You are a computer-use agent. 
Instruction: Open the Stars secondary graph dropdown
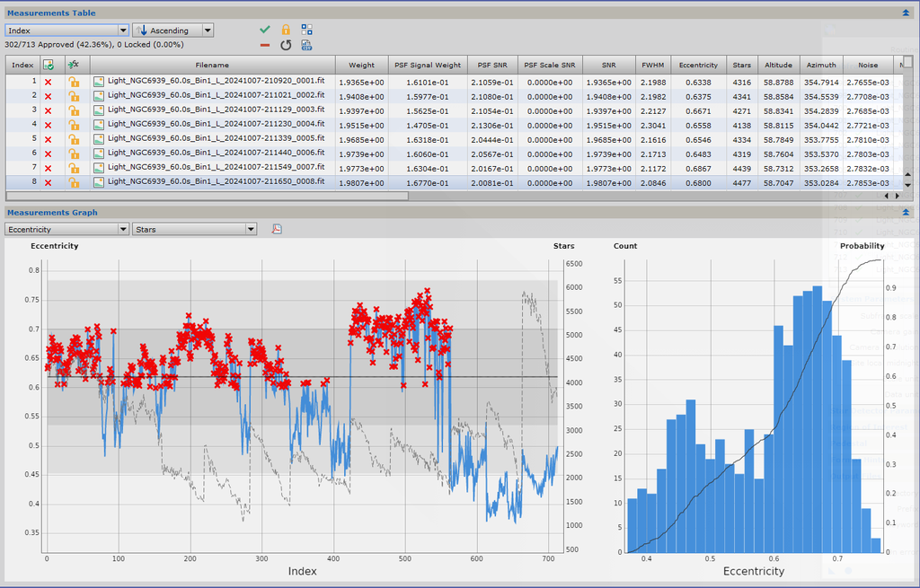195,229
